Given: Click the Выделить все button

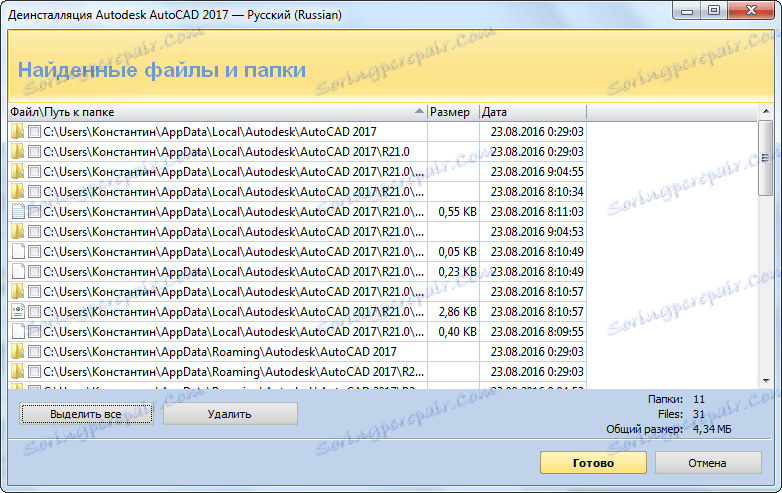Looking at the screenshot, I should pyautogui.click(x=86, y=414).
